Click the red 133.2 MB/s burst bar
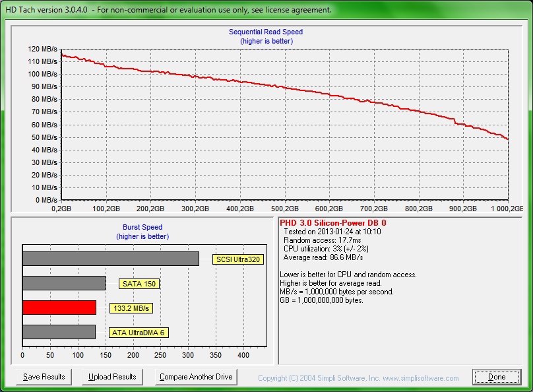 pyautogui.click(x=59, y=308)
